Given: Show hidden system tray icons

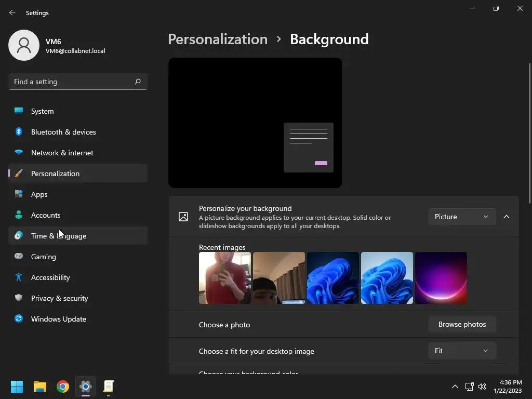Looking at the screenshot, I should pos(455,387).
